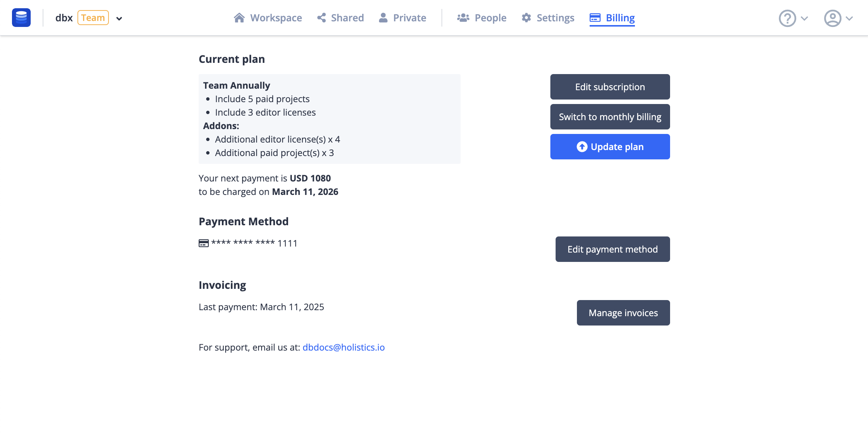868x437 pixels.
Task: Expand the dbx workspace switcher chevron
Action: pyautogui.click(x=119, y=18)
